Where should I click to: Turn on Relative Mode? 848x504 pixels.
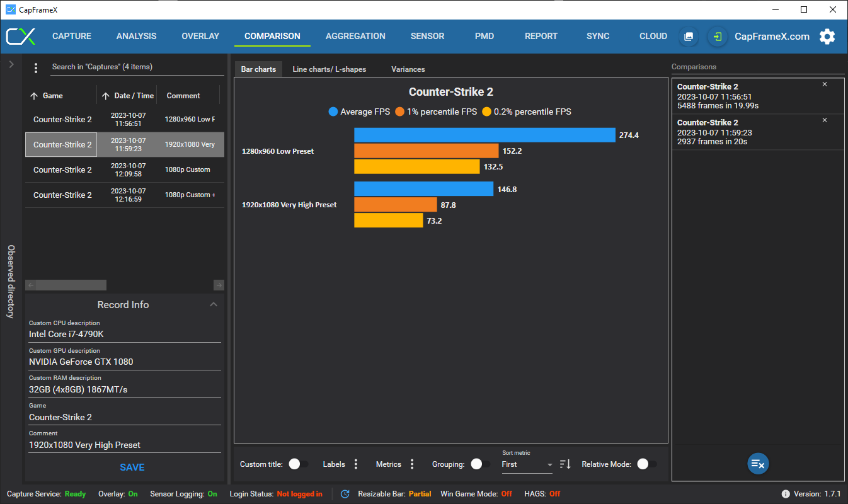(646, 464)
